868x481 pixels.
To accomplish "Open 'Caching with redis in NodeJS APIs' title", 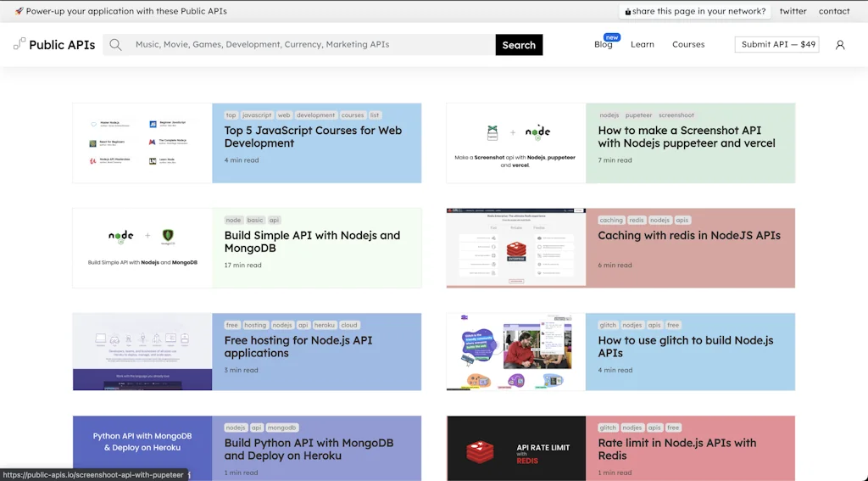I will point(689,236).
